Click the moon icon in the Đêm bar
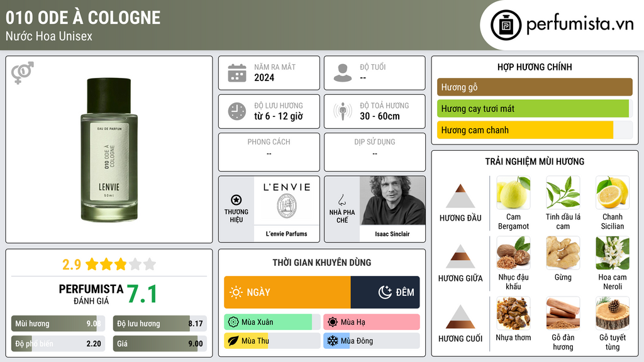Image resolution: width=644 pixels, height=362 pixels. coord(385,292)
